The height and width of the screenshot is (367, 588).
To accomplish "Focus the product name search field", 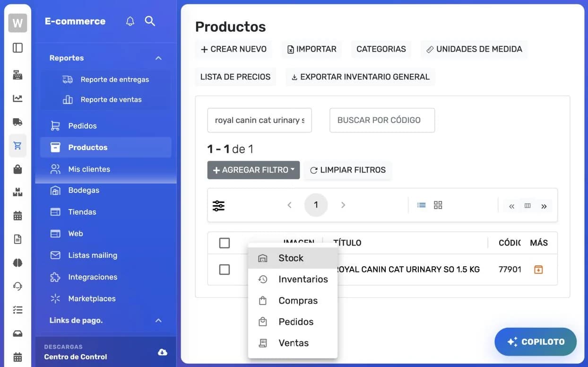I will pyautogui.click(x=259, y=120).
